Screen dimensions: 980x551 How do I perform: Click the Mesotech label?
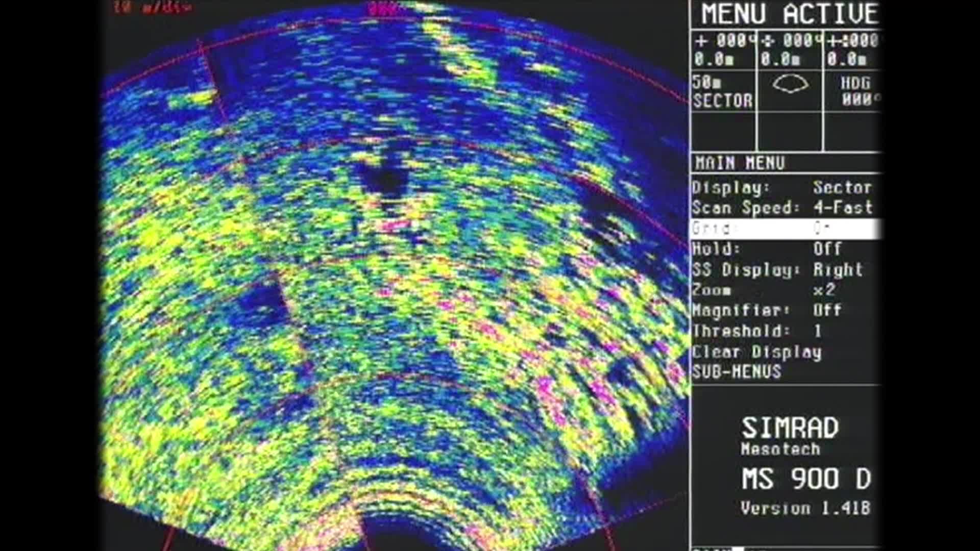coord(780,449)
